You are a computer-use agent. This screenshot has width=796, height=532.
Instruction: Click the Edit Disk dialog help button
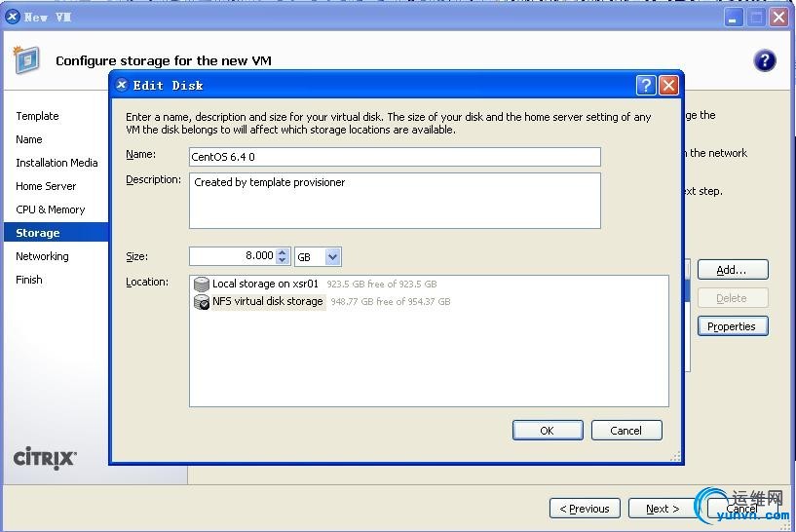[646, 86]
